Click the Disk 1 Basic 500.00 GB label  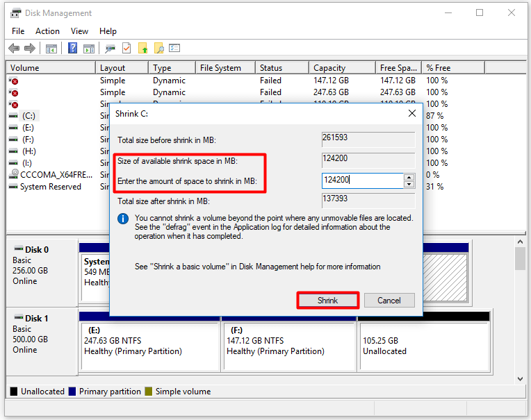pos(42,342)
